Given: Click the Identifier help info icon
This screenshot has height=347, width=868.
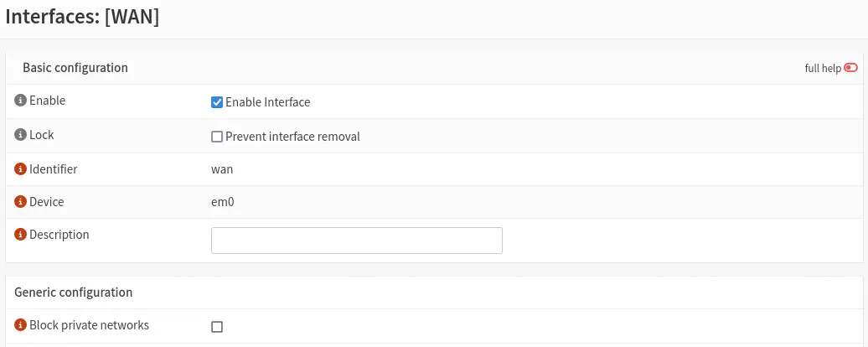Looking at the screenshot, I should point(20,169).
